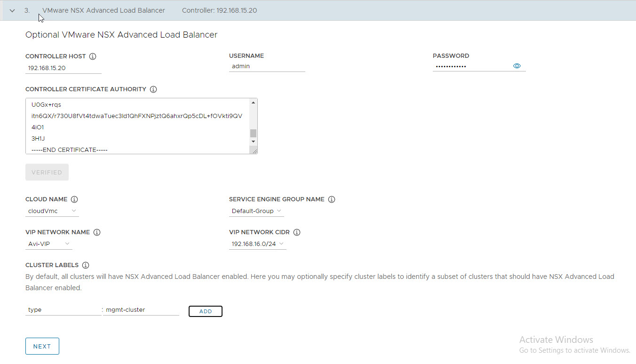Click the Cloud Name info icon

point(74,199)
